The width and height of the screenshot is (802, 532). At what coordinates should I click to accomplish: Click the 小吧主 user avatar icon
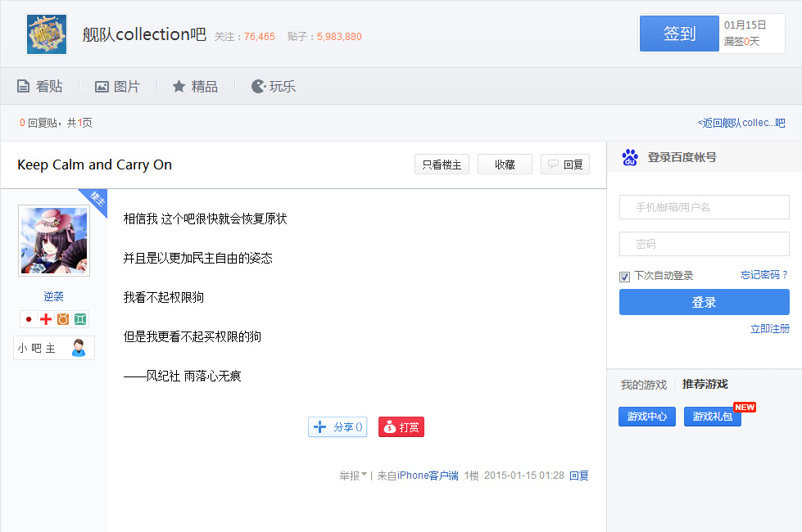[79, 348]
